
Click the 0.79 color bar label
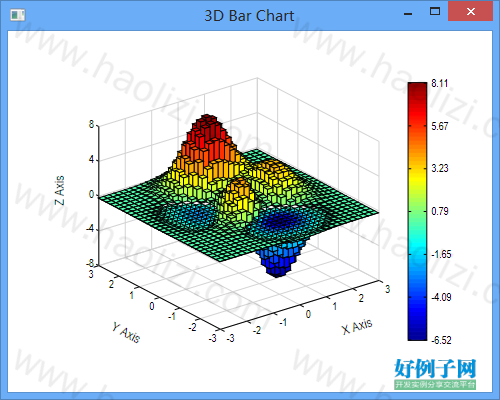(x=440, y=211)
